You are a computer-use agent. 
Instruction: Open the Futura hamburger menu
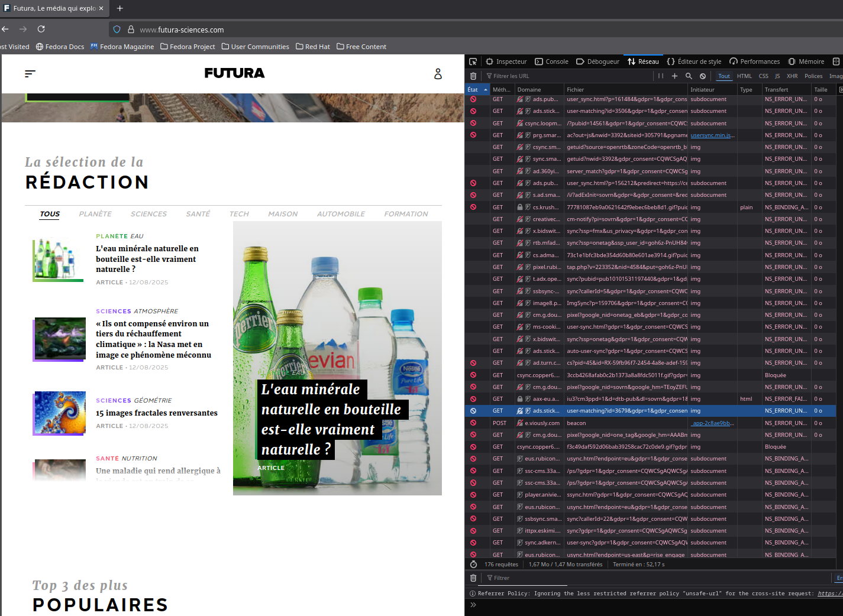point(30,74)
